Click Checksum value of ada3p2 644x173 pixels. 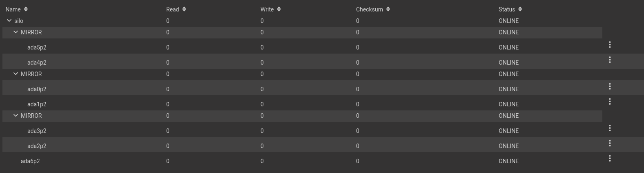[358, 131]
